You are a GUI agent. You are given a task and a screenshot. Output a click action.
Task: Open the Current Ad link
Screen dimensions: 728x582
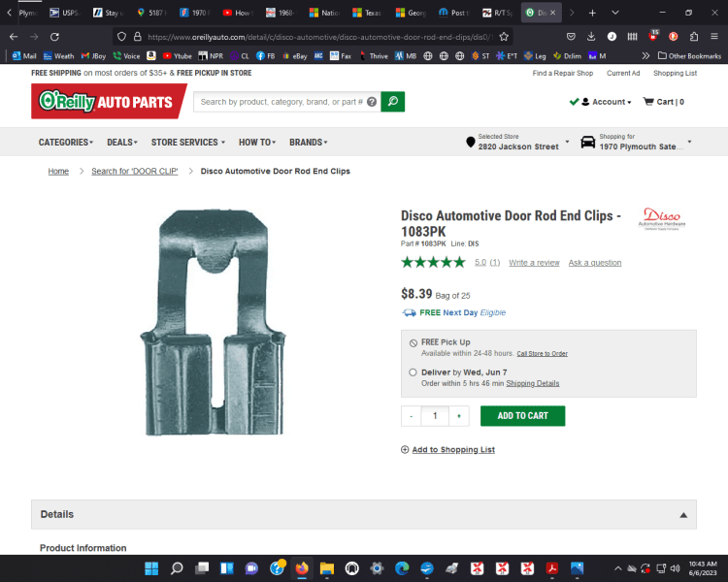(x=623, y=73)
